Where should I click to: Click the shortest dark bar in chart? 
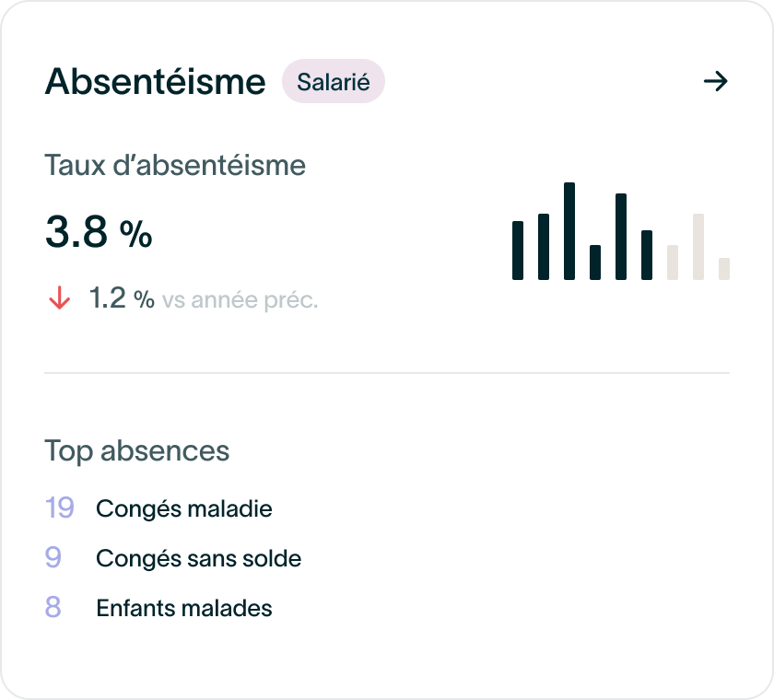coord(595,262)
